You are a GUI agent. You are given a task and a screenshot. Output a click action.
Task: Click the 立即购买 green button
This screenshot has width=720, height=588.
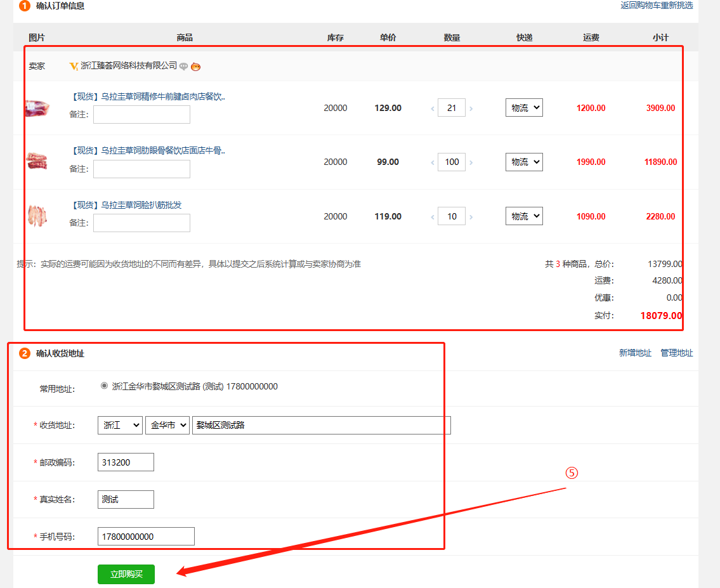pyautogui.click(x=126, y=574)
